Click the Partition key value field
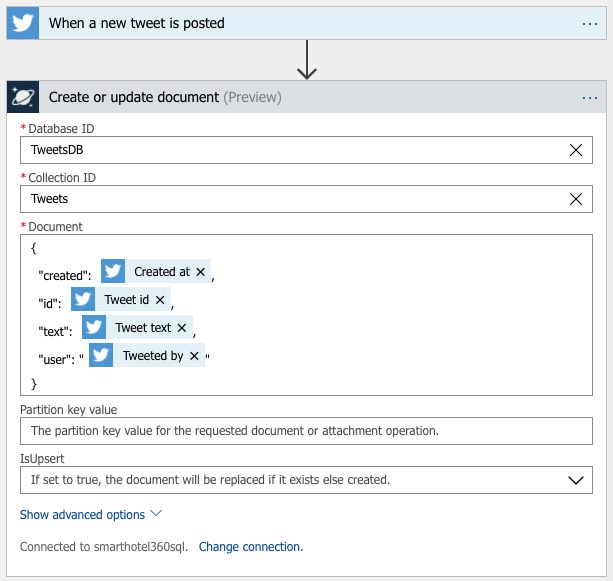Screen dimensions: 613x581 [306, 431]
